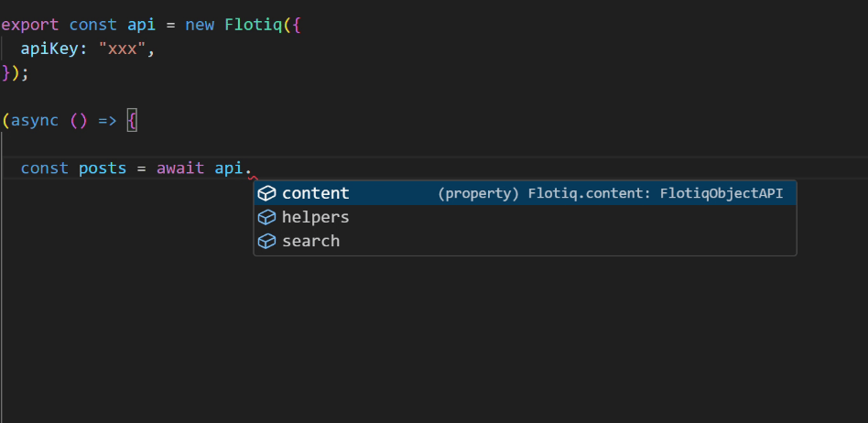This screenshot has height=423, width=868.
Task: Select the content autocomplete suggestion
Action: tap(315, 193)
